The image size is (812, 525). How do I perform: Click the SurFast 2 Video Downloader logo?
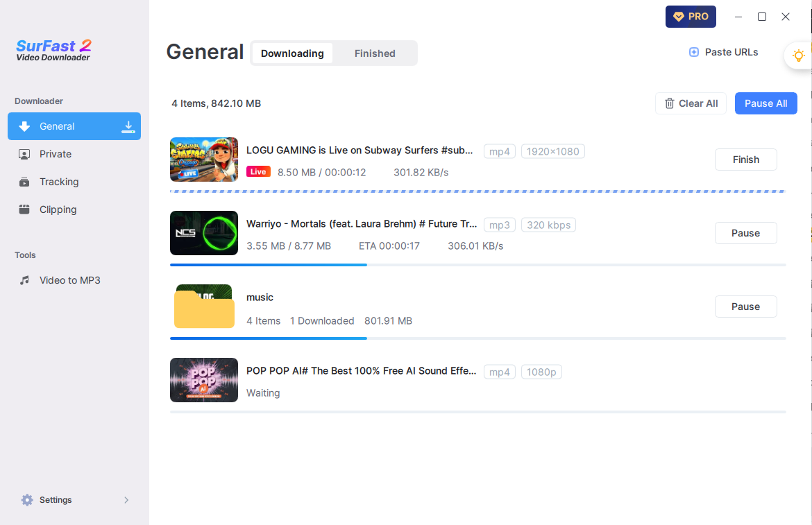53,50
